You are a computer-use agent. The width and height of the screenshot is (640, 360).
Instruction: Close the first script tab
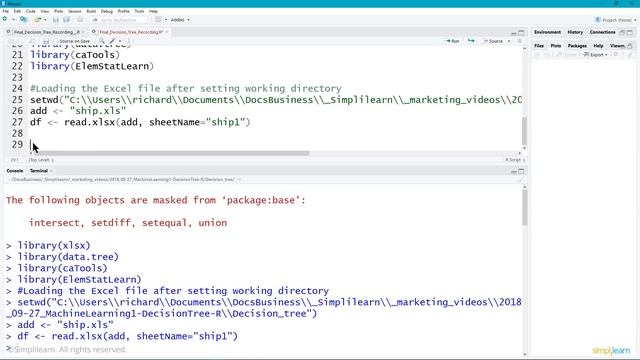(83, 32)
